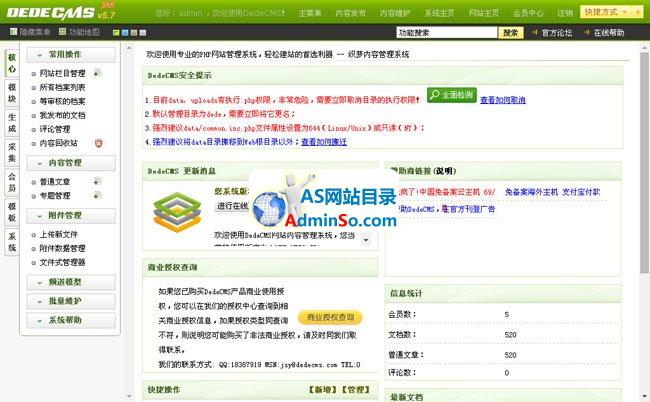Open 网站栏目管理 in sidebar
The width and height of the screenshot is (650, 402).
[x=62, y=73]
